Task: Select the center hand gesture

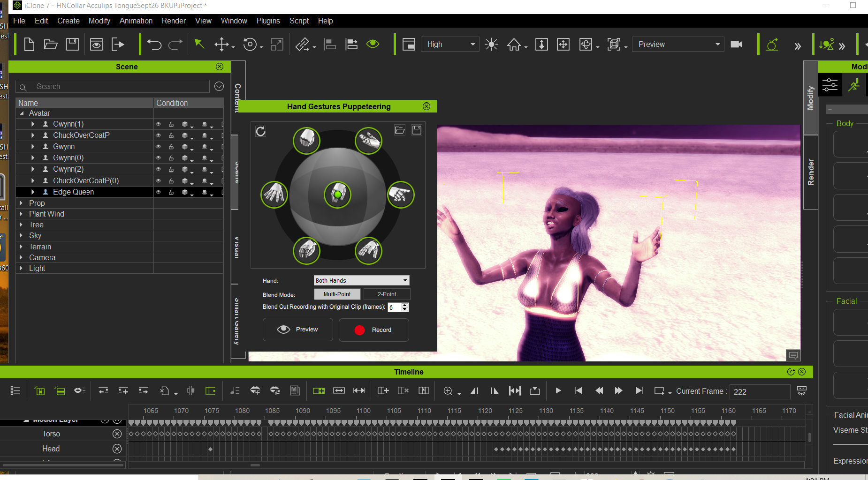Action: 337,194
